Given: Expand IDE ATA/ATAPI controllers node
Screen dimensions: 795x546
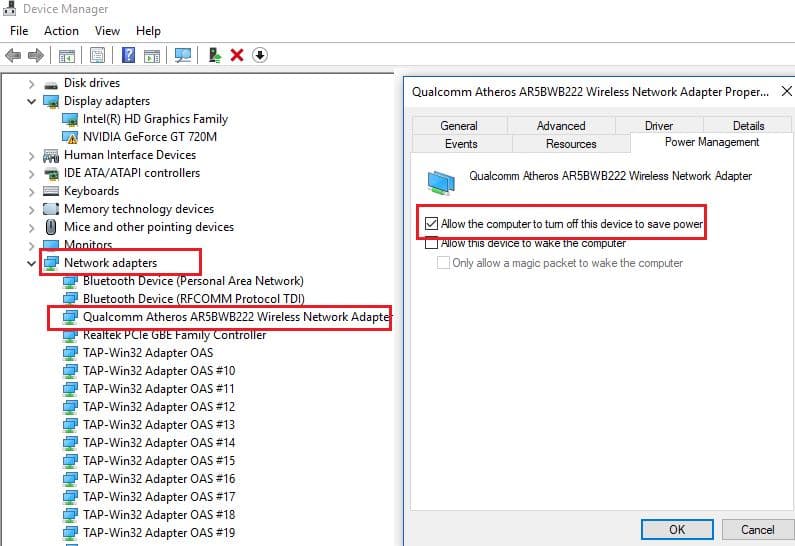Looking at the screenshot, I should click(31, 174).
